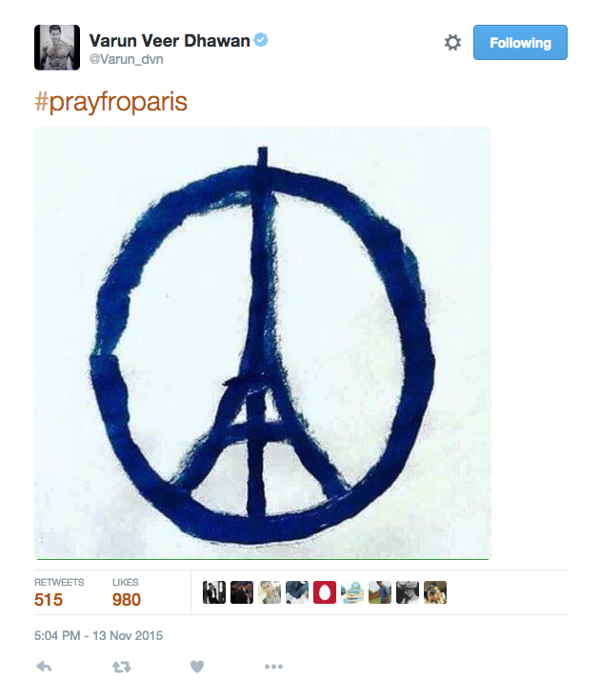Viewport: 600px width, 700px height.
Task: Click the @Varun_dvn handle
Action: click(x=127, y=59)
